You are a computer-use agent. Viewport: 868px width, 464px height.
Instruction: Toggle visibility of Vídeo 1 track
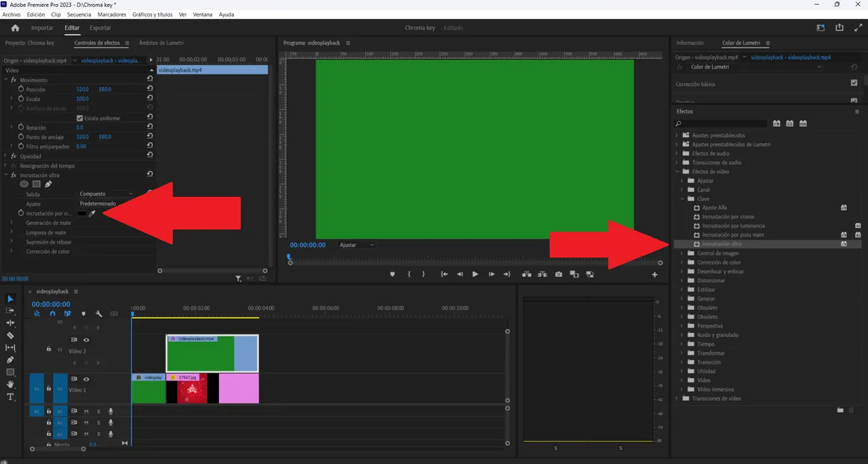click(x=86, y=379)
